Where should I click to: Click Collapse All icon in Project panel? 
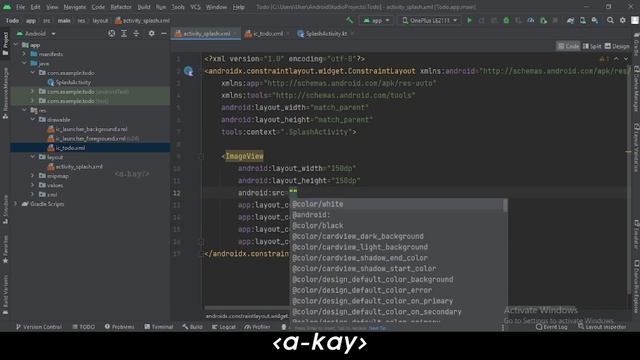136,33
